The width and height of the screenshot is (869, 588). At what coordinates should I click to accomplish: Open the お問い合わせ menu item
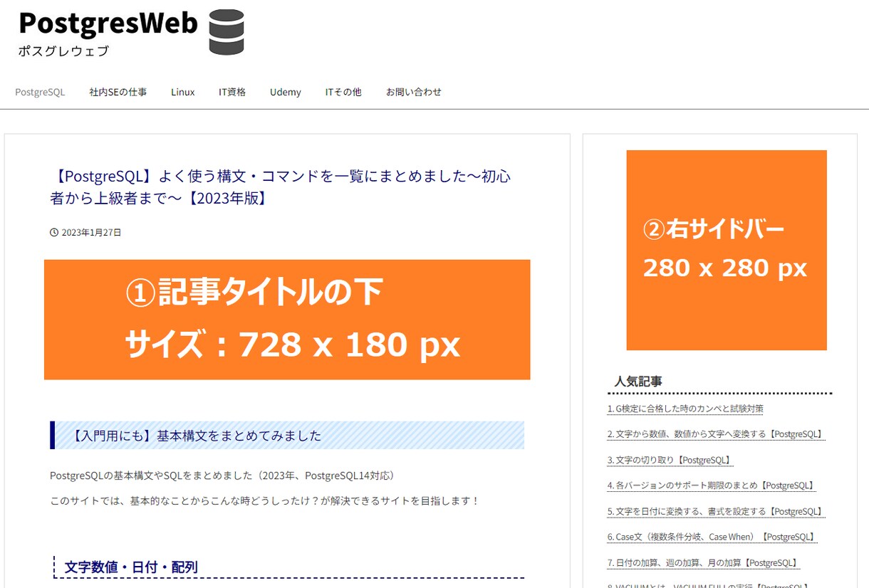(414, 92)
